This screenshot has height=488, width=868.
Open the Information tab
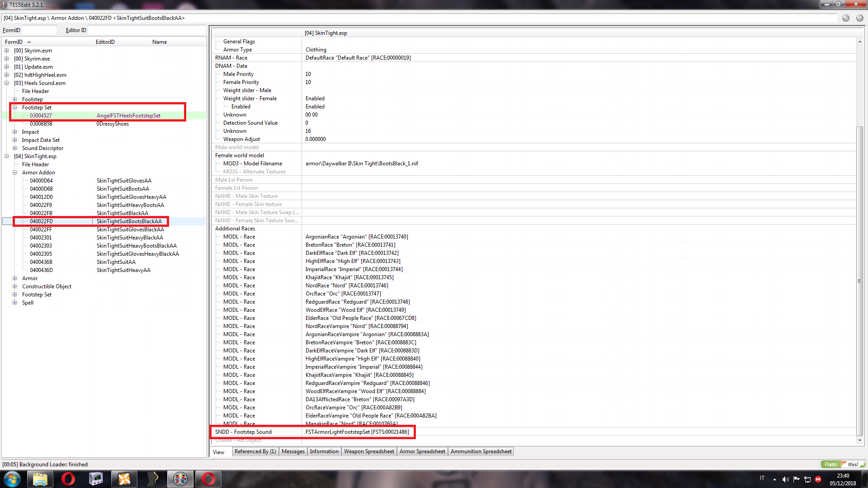click(x=324, y=451)
